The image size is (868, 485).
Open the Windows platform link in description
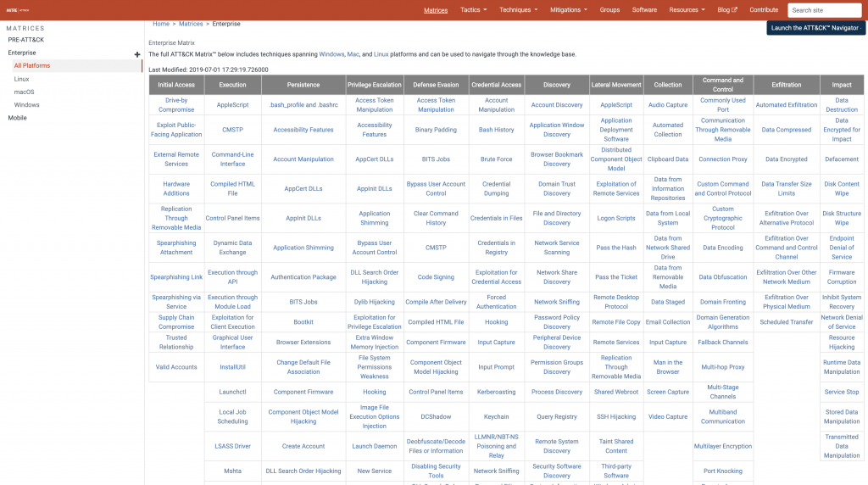pyautogui.click(x=331, y=54)
